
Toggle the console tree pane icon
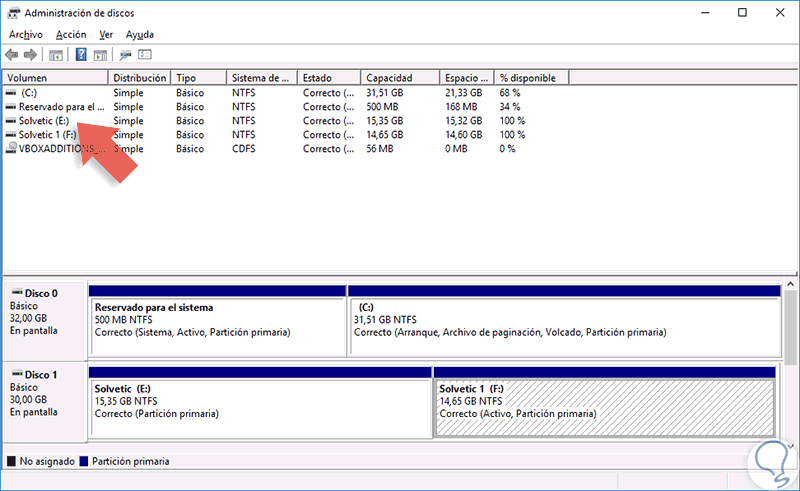click(x=56, y=55)
